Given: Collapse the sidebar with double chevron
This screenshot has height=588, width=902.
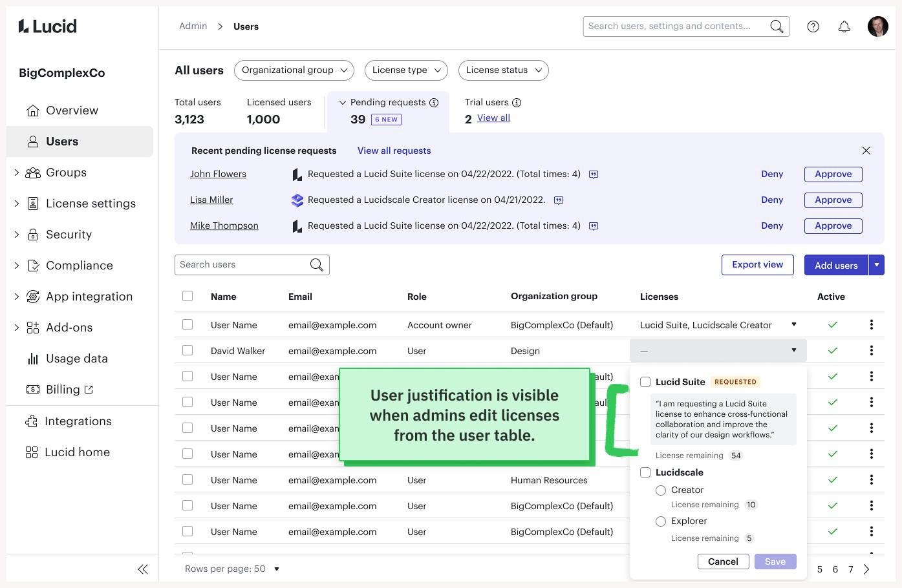Looking at the screenshot, I should point(143,569).
